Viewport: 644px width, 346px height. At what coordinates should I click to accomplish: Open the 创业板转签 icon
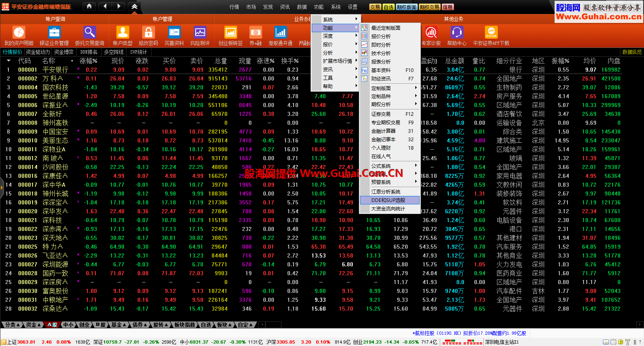click(230, 32)
